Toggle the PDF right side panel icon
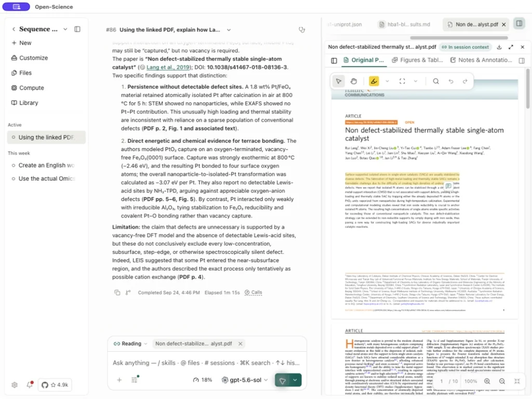 click(x=522, y=60)
